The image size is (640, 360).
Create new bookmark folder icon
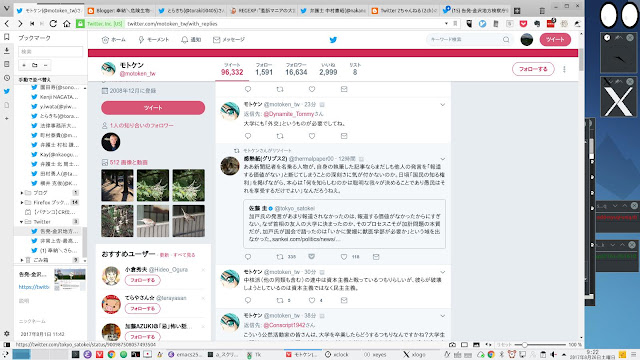click(x=35, y=65)
